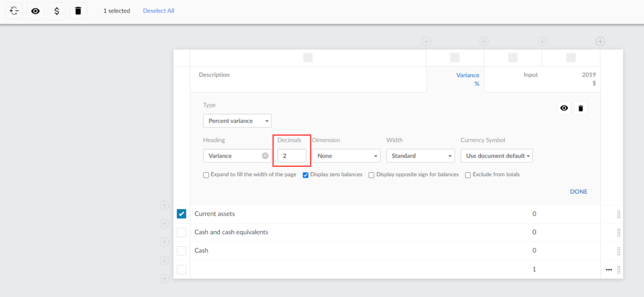Open the three-dot menu on last row
This screenshot has width=644, height=297.
point(609,270)
